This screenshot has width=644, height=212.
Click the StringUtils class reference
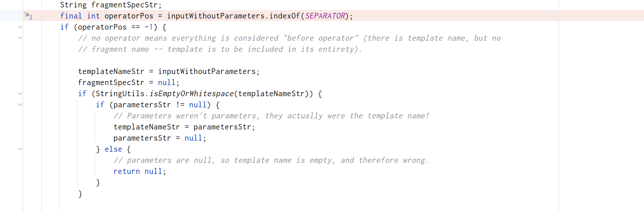[120, 94]
